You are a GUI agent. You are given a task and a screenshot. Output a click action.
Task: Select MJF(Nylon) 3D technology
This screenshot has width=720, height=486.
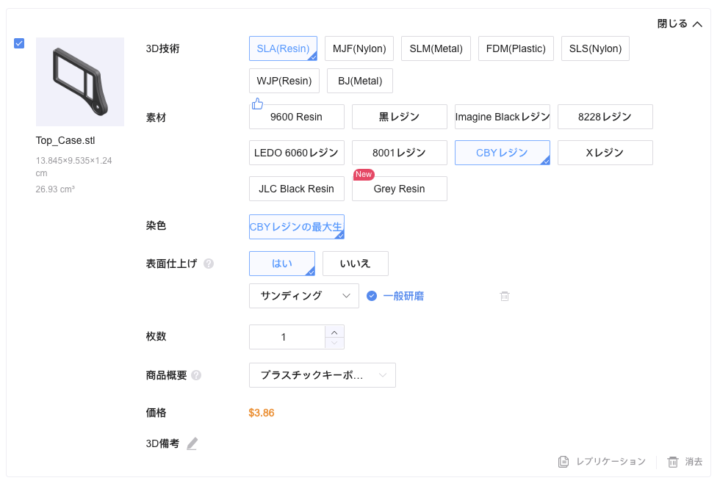(359, 49)
